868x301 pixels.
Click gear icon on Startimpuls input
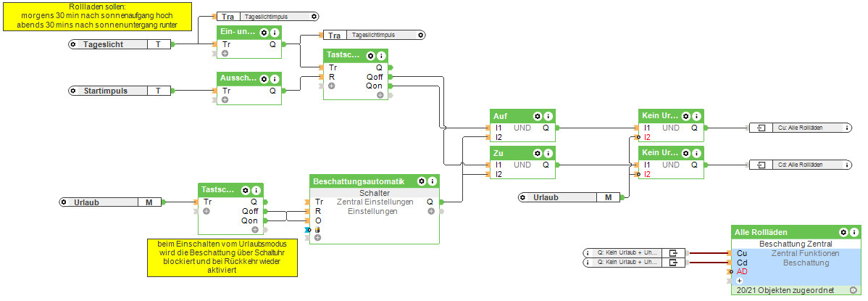click(74, 91)
